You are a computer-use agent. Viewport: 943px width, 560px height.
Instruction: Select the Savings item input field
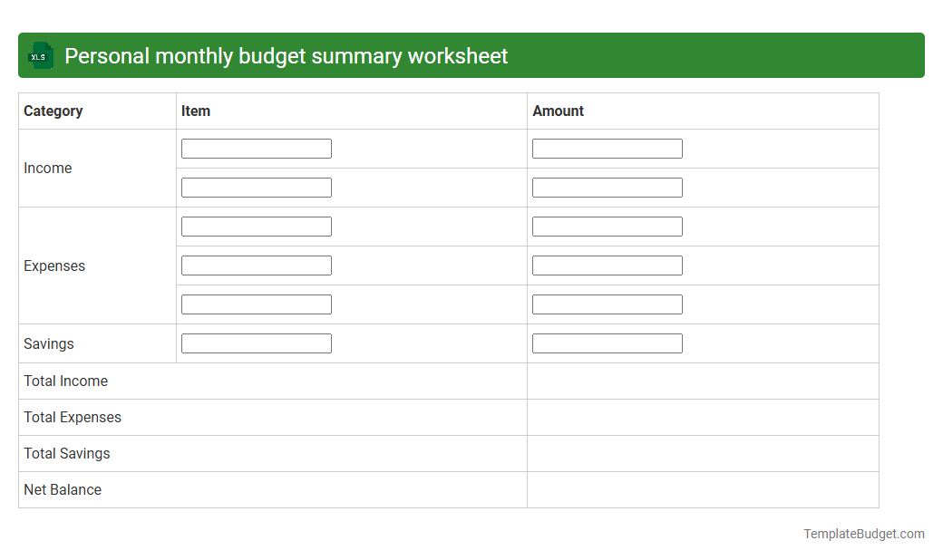pyautogui.click(x=256, y=343)
